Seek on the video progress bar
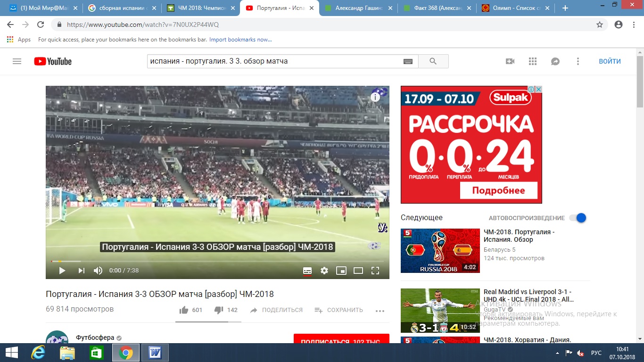Screen dimensions: 644x362 point(217,261)
